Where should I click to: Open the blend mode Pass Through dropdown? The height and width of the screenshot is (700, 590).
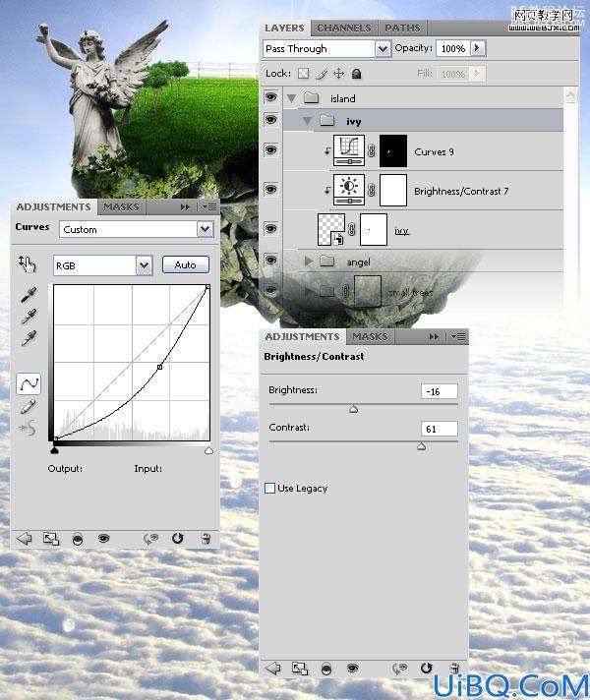383,48
